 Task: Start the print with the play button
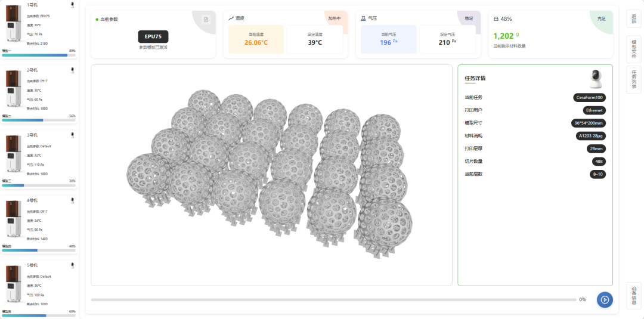pos(605,299)
